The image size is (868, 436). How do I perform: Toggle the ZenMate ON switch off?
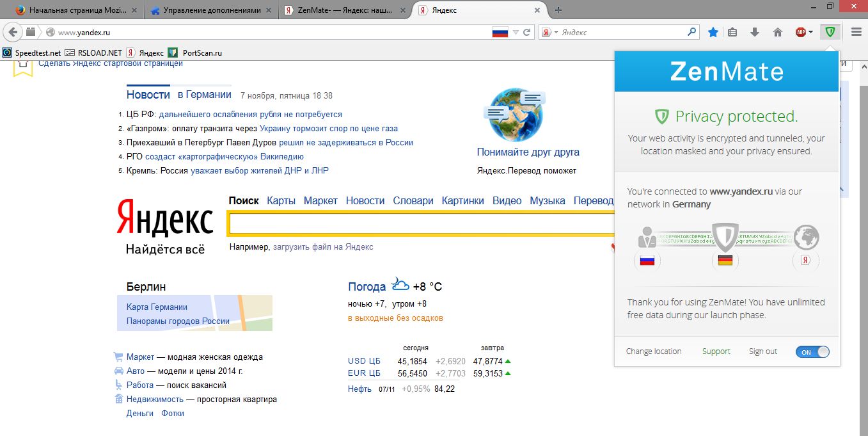point(812,352)
